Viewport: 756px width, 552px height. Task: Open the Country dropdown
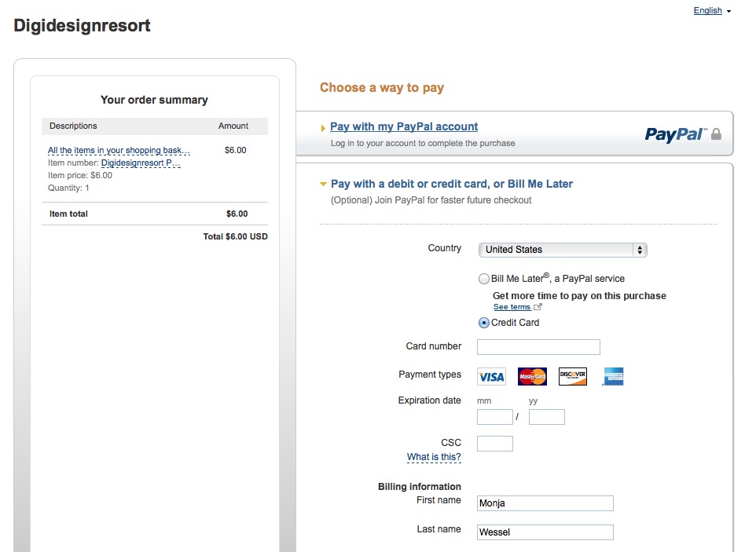click(562, 250)
